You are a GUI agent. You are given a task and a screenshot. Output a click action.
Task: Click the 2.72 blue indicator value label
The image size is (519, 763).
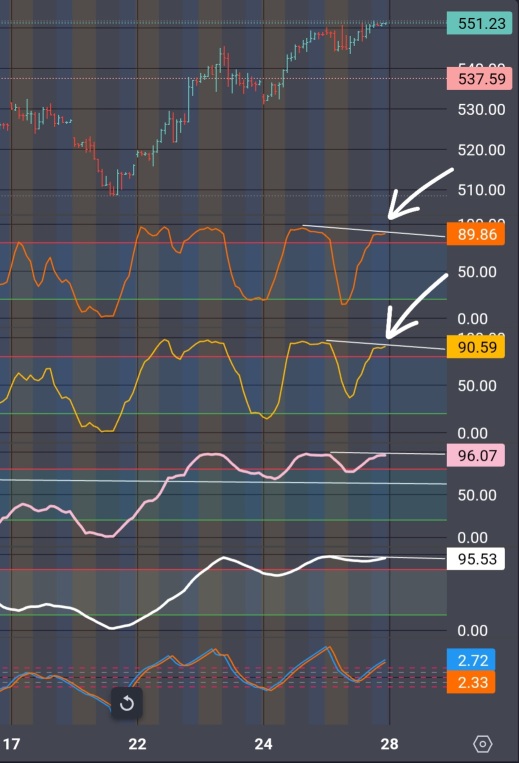(471, 660)
